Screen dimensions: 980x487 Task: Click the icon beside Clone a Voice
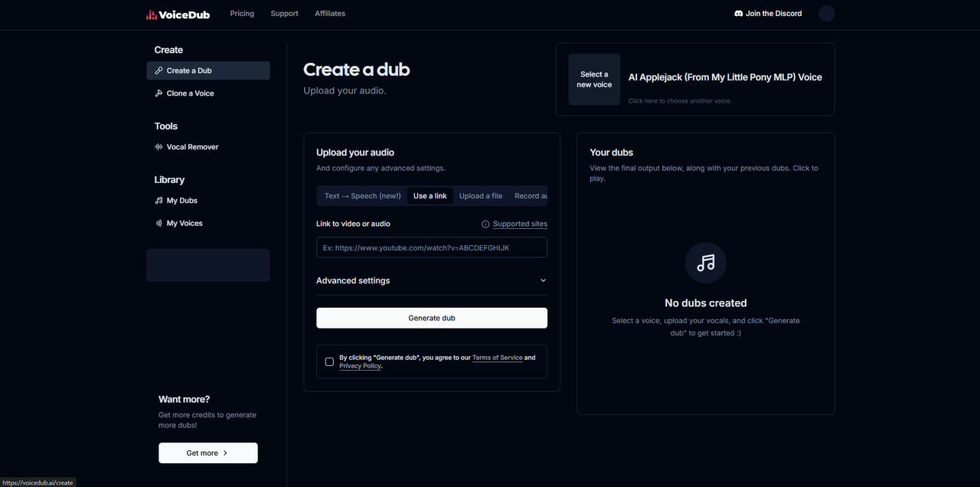pos(158,93)
